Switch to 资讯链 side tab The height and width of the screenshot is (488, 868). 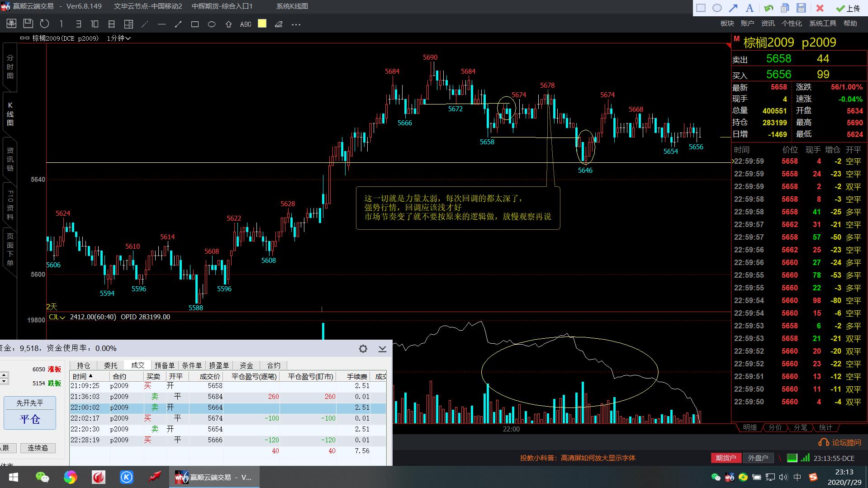10,159
